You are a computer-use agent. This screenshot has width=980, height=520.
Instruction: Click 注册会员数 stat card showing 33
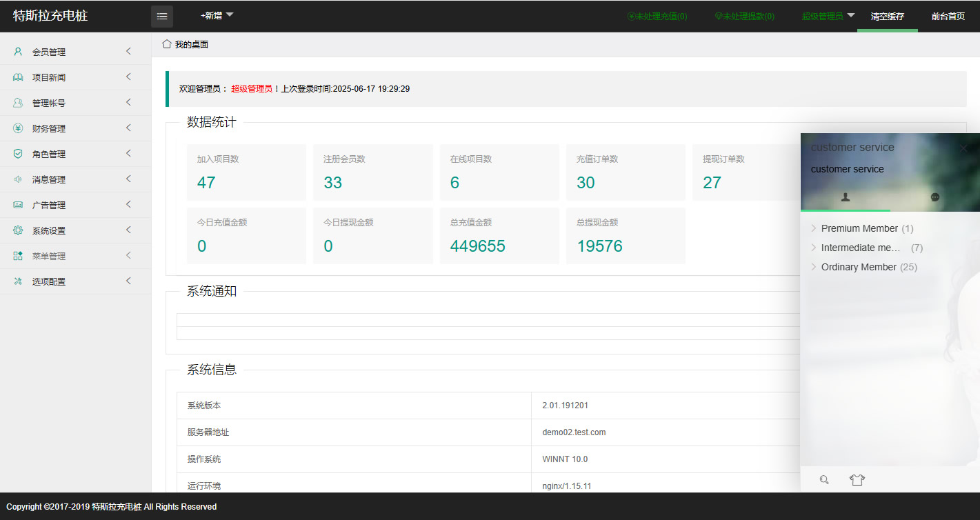373,172
